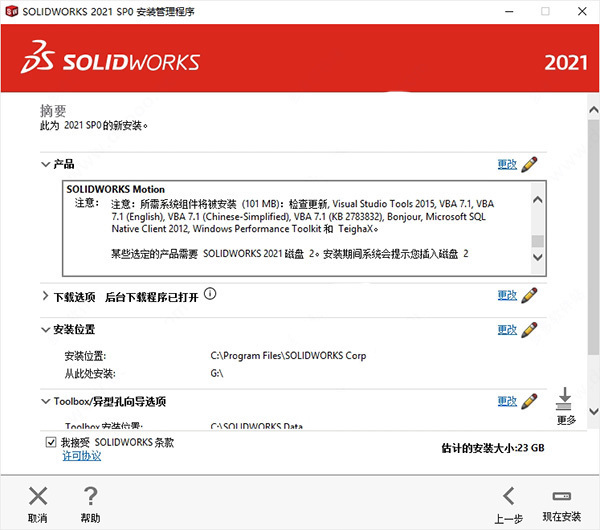The height and width of the screenshot is (530, 600).
Task: Click the pencil icon beside 安装位置 section
Action: (529, 330)
